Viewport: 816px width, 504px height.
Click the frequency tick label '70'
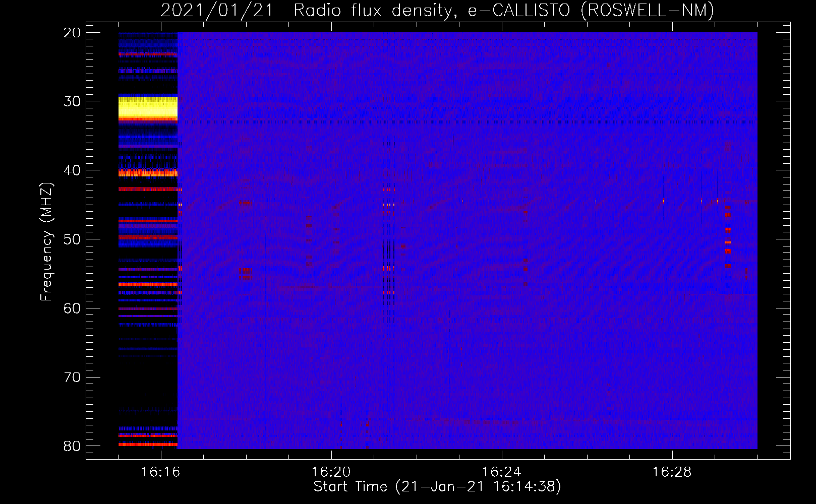coord(72,377)
